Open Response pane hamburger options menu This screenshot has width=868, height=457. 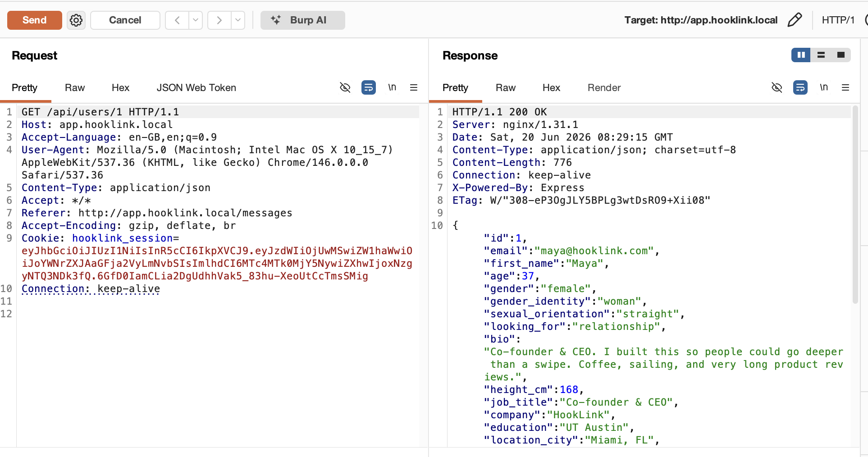[x=845, y=87]
